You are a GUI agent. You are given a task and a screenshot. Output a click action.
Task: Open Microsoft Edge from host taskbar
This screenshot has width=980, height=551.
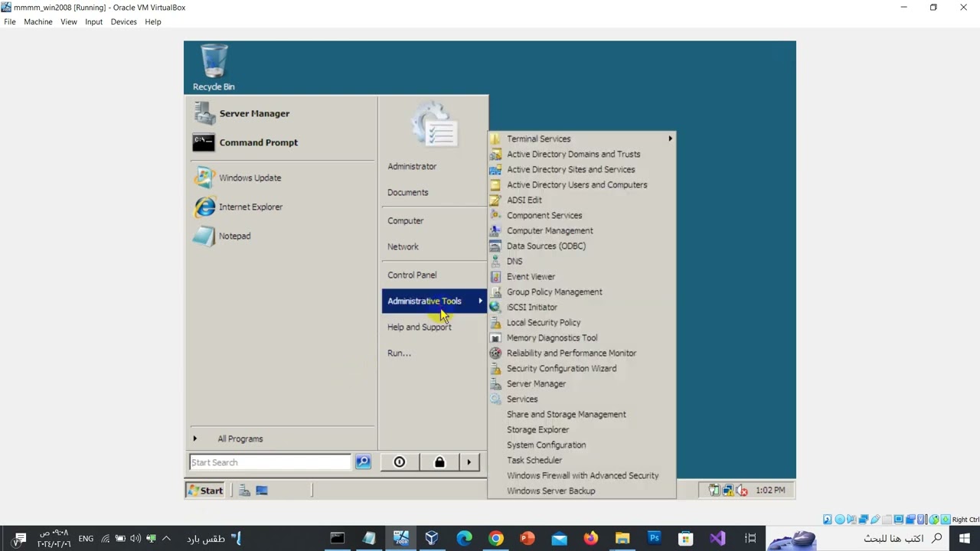click(464, 538)
